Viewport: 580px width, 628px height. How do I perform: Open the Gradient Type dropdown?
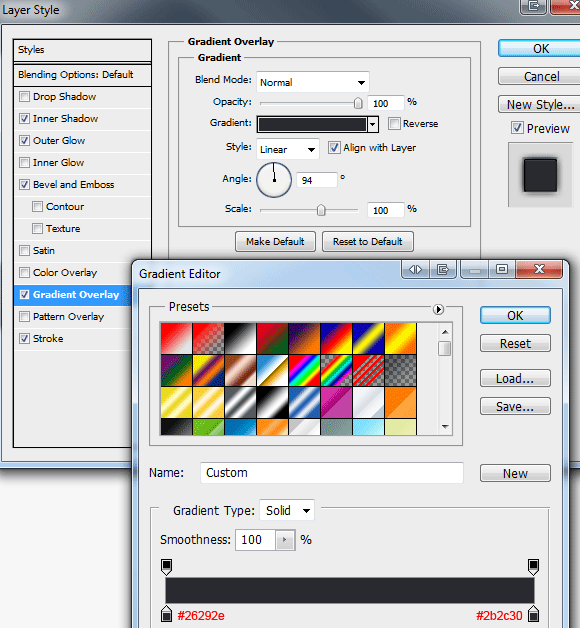[287, 510]
